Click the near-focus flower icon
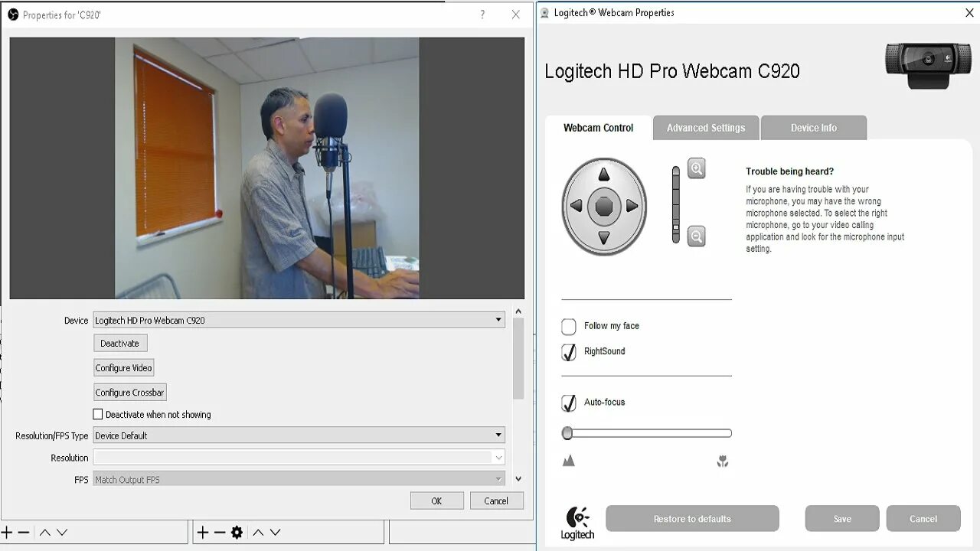This screenshot has width=980, height=551. tap(723, 461)
